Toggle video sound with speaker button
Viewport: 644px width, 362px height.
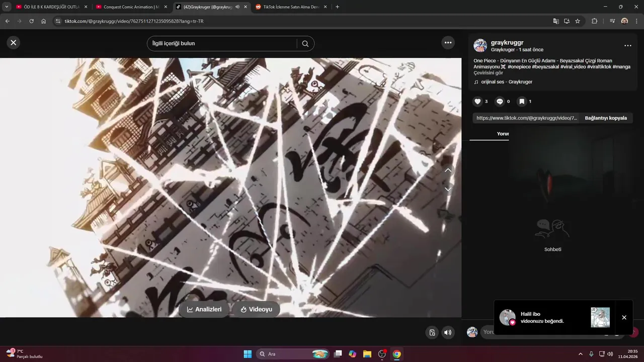pos(447,332)
